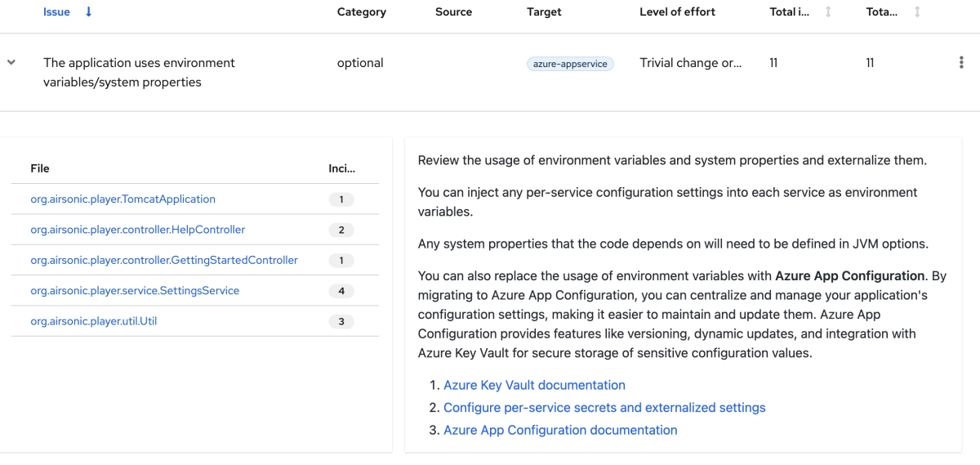Open org.airsonic.player.util.Util file link
The height and width of the screenshot is (465, 980).
pos(93,321)
